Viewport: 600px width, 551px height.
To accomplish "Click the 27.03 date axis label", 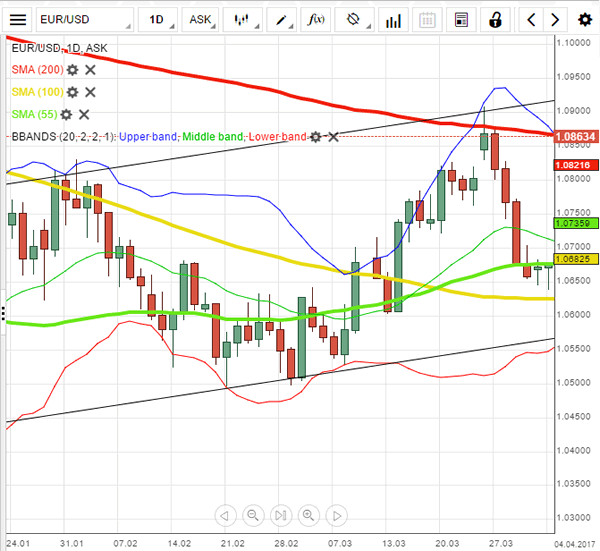I will [x=501, y=543].
